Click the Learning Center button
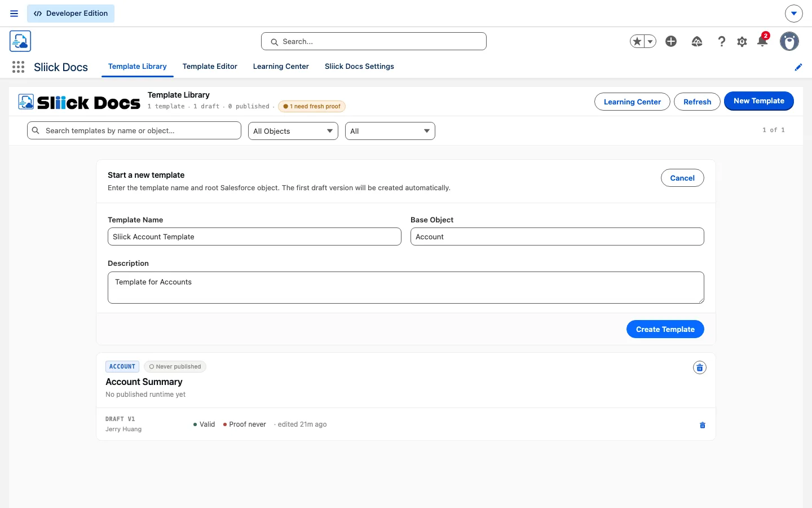The image size is (812, 508). click(632, 102)
